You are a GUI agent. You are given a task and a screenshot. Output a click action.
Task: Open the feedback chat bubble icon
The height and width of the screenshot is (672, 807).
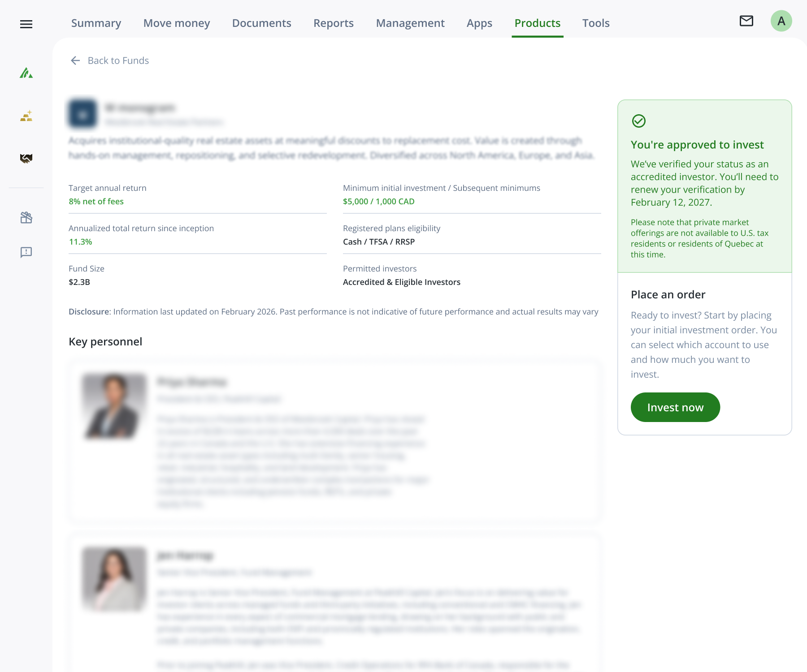tap(26, 252)
